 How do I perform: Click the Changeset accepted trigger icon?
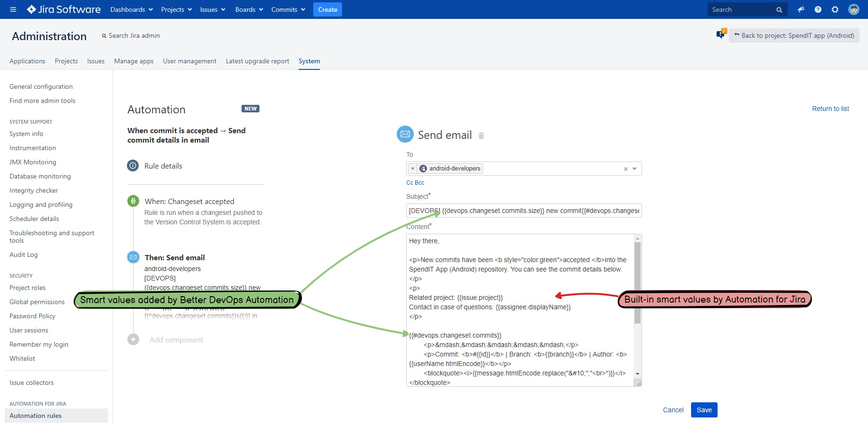(x=133, y=201)
